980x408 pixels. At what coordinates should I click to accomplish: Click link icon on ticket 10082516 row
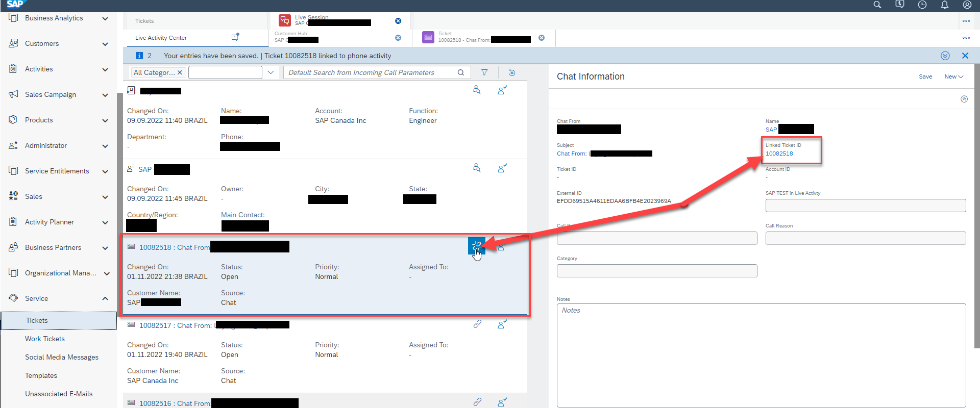coord(477,402)
